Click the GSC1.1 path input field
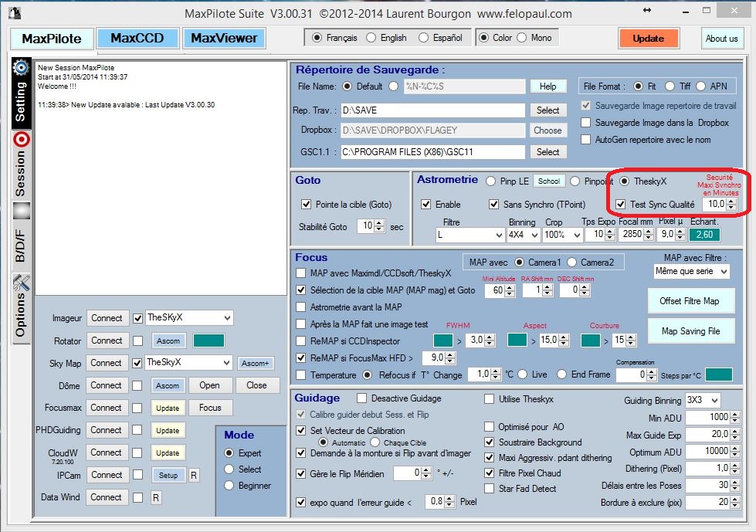The image size is (756, 532). click(432, 152)
